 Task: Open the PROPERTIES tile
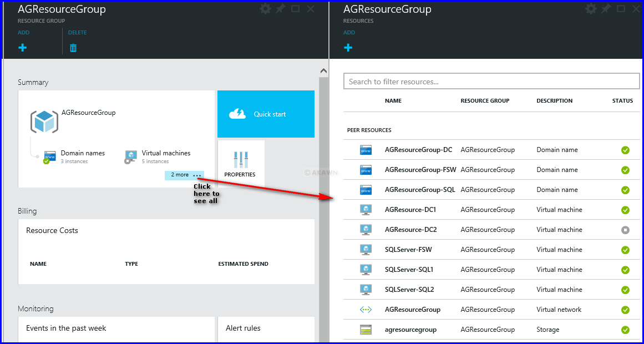click(x=241, y=164)
